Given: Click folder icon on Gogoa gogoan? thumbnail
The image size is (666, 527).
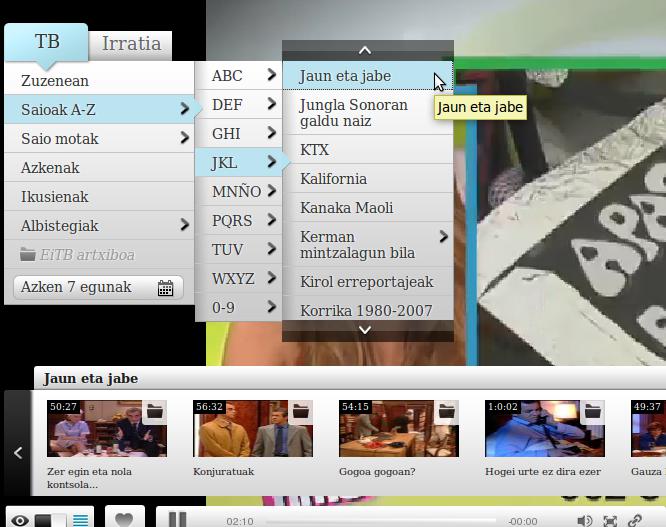Looking at the screenshot, I should (x=446, y=411).
